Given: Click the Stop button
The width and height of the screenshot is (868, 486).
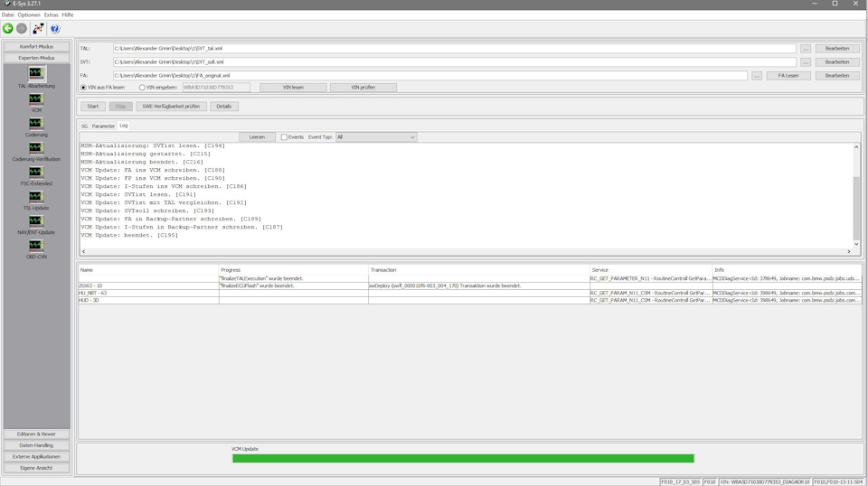Looking at the screenshot, I should click(x=120, y=107).
